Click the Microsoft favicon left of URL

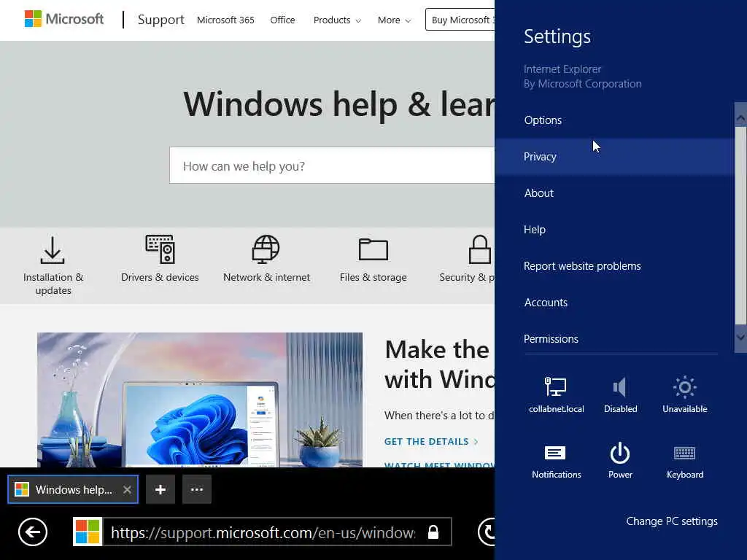[x=88, y=532]
